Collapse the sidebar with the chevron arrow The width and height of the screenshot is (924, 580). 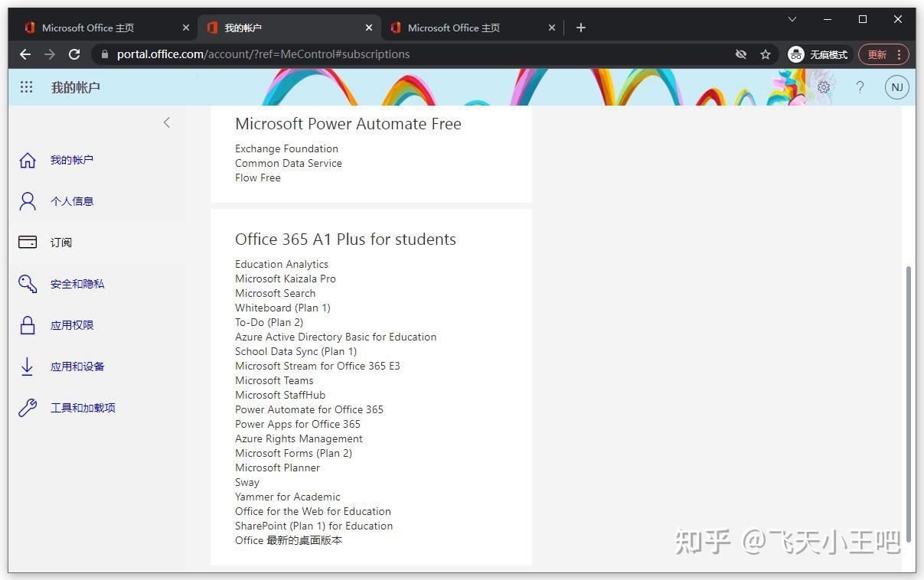point(167,122)
